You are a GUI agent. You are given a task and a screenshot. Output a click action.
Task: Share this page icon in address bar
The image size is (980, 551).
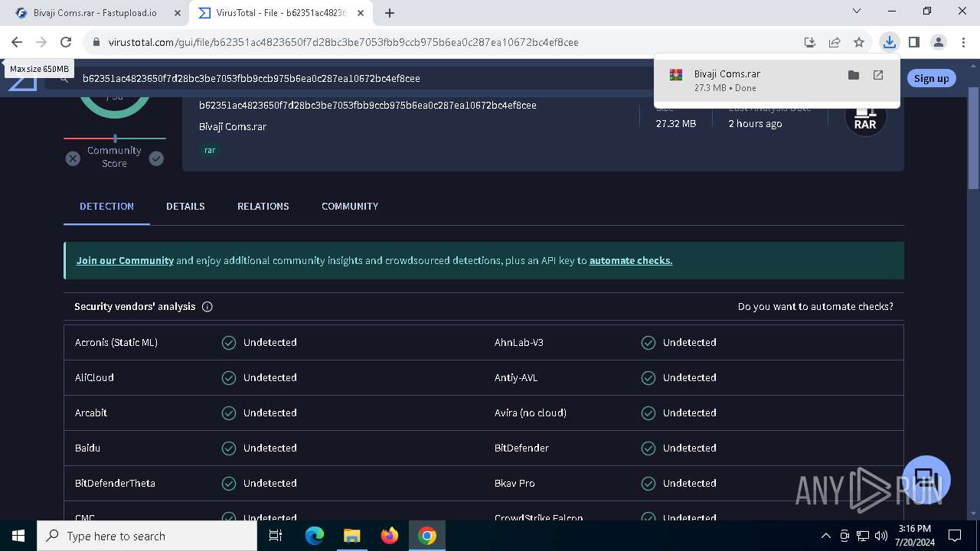pos(835,42)
